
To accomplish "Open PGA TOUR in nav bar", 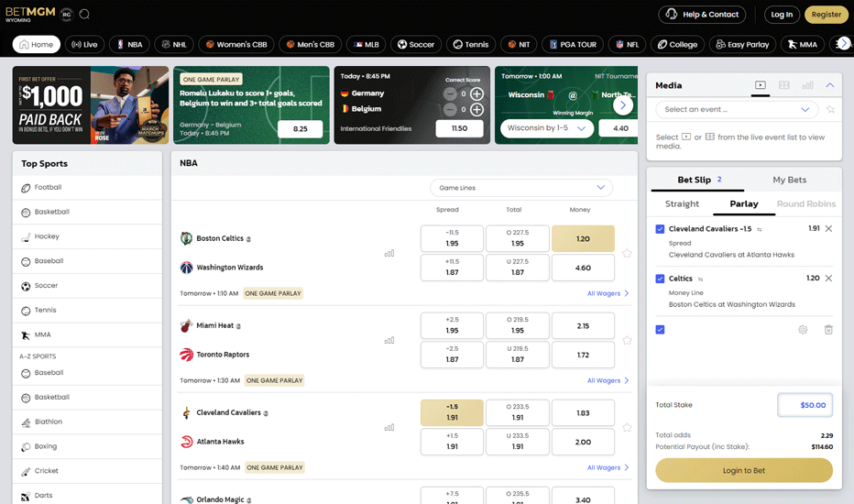I will (573, 45).
